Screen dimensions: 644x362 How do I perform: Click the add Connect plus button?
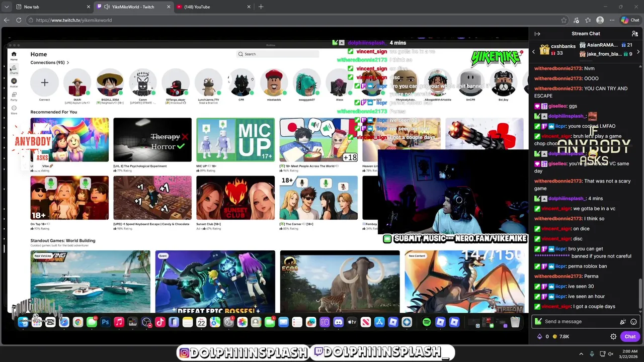click(44, 82)
